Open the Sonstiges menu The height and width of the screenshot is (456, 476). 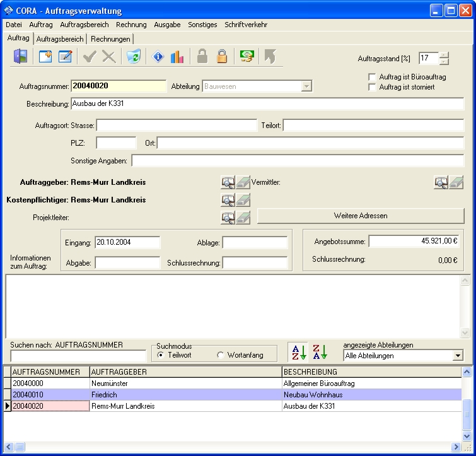coord(202,25)
